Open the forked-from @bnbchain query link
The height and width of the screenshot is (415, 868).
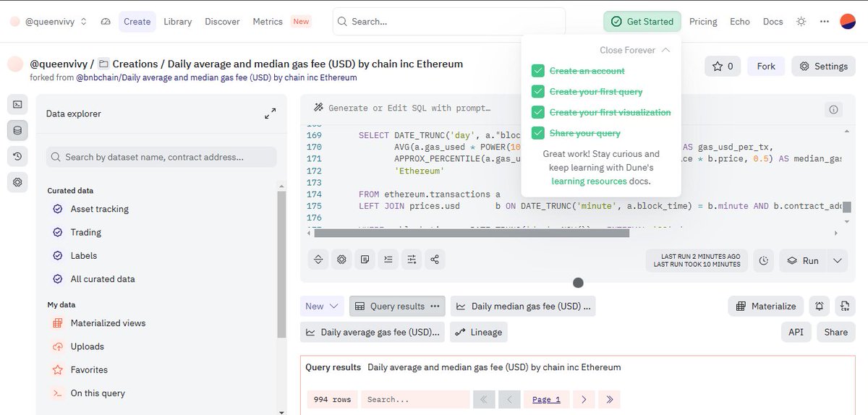click(216, 77)
